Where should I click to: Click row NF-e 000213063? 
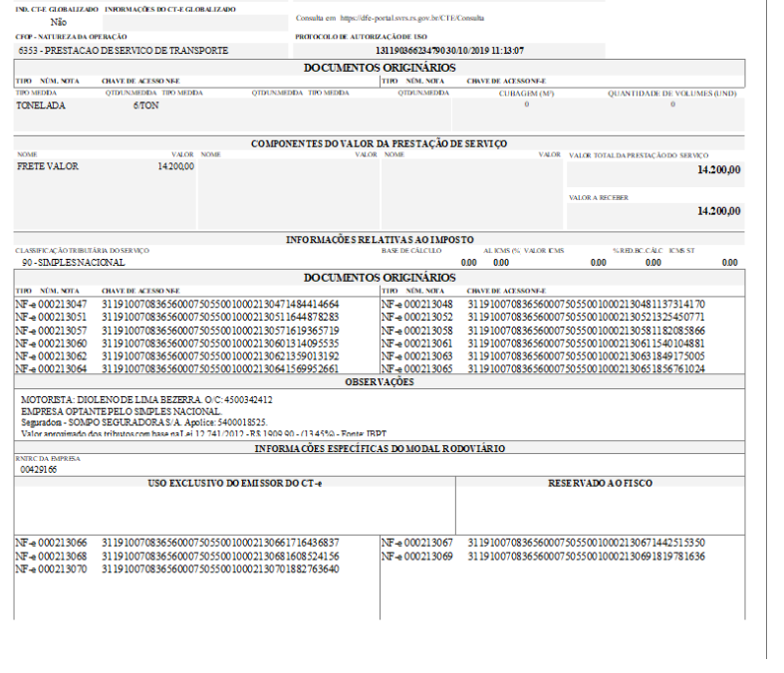[x=543, y=356]
